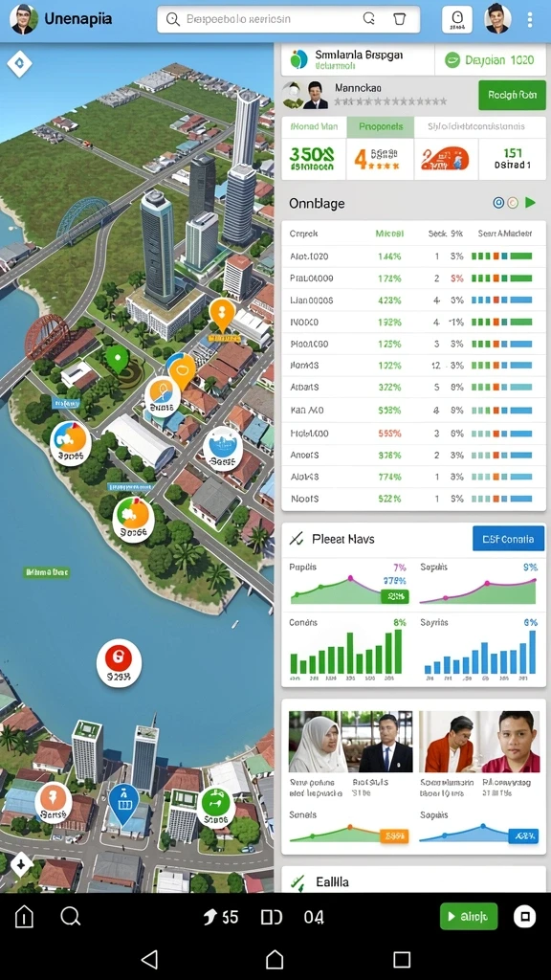Open the three-dot overflow menu
Image resolution: width=551 pixels, height=980 pixels.
click(530, 19)
